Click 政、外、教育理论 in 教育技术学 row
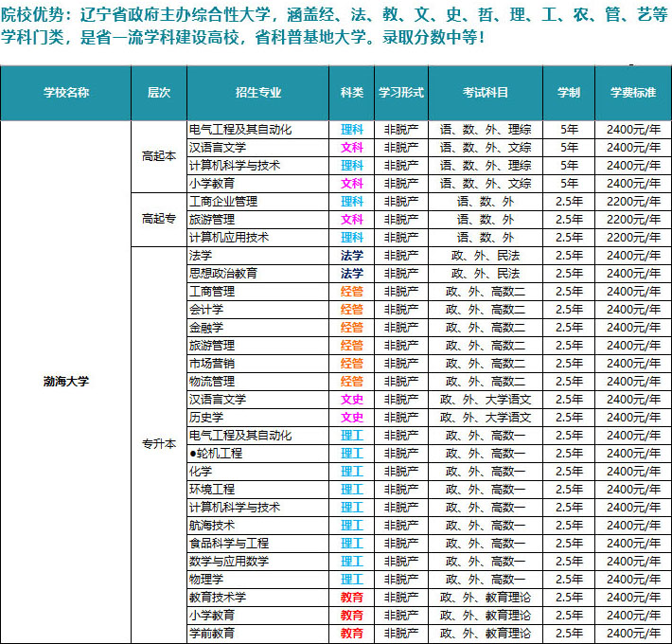 486,598
